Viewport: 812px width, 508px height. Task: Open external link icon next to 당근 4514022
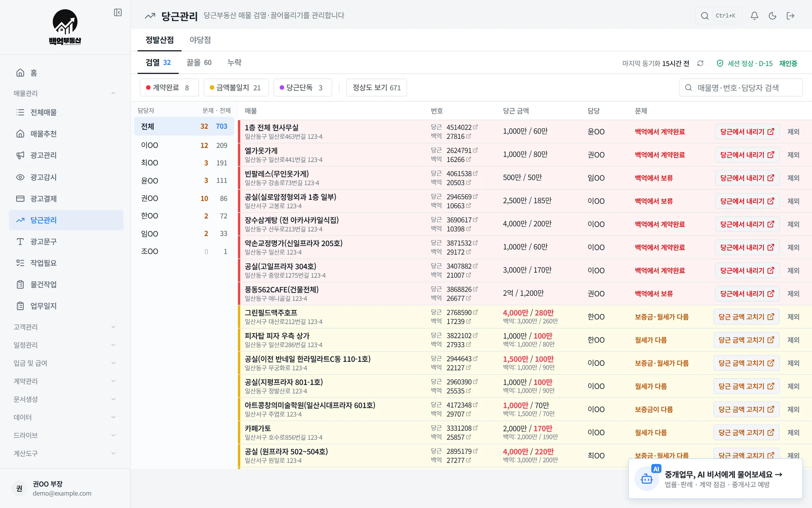click(475, 127)
